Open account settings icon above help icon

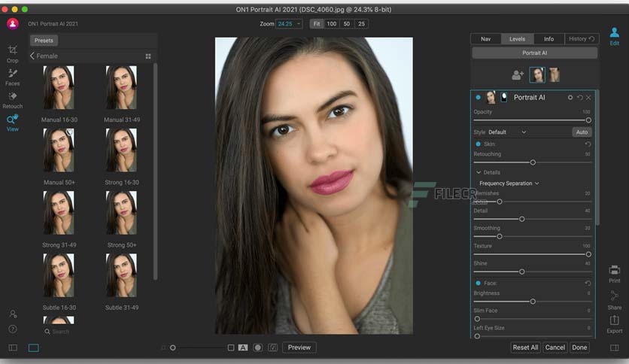point(13,314)
